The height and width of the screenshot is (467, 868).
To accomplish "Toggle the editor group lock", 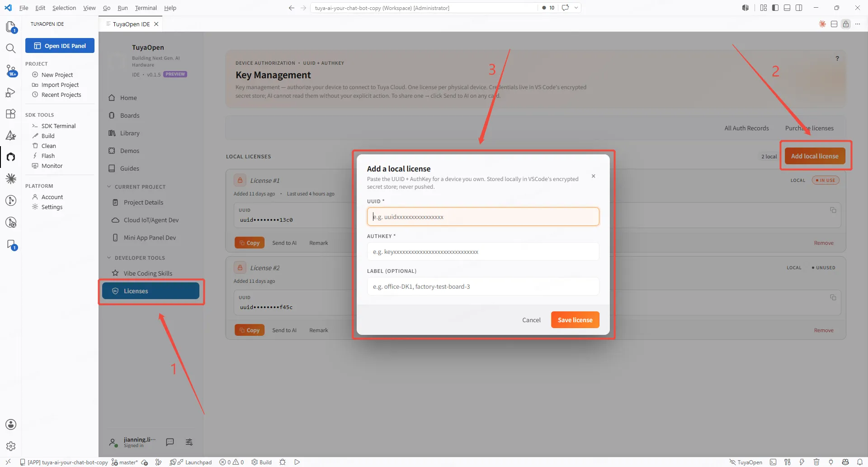I will [x=846, y=24].
